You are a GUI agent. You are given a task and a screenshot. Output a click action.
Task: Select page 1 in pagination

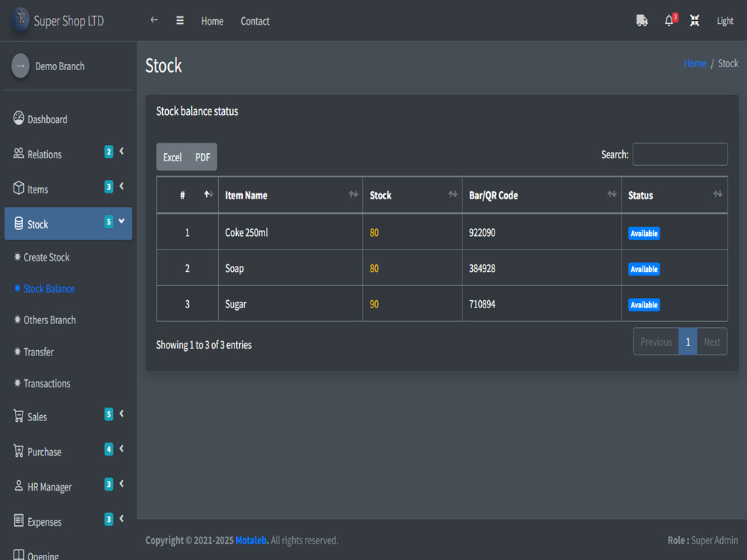(688, 342)
